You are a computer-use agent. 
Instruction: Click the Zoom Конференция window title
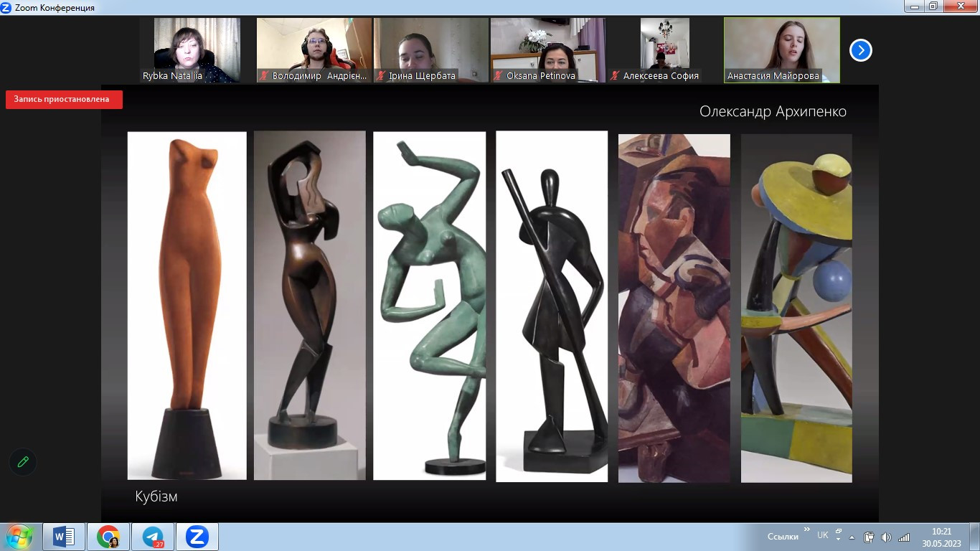55,7
